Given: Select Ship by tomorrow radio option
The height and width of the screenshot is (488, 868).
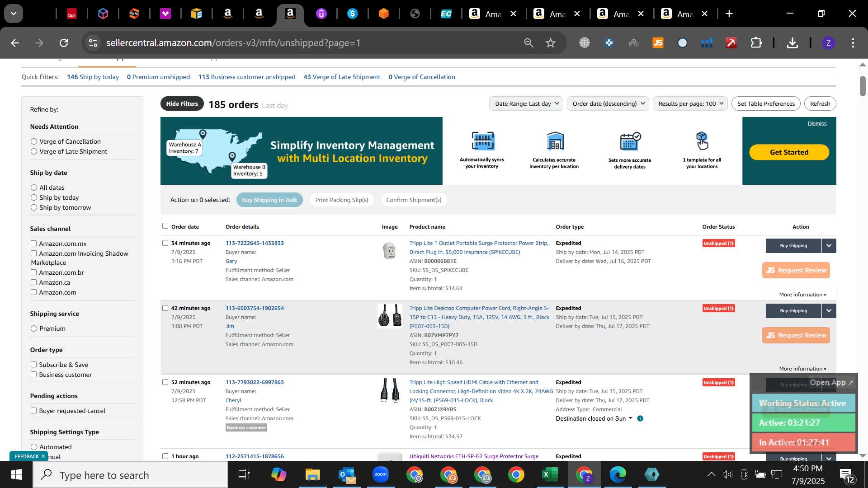Looking at the screenshot, I should (34, 207).
